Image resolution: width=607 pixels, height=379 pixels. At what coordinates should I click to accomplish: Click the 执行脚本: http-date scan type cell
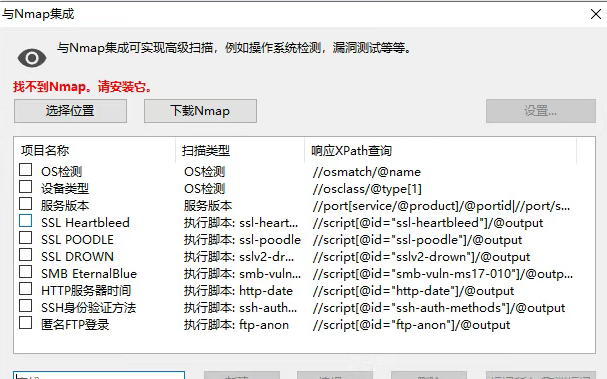pos(238,291)
